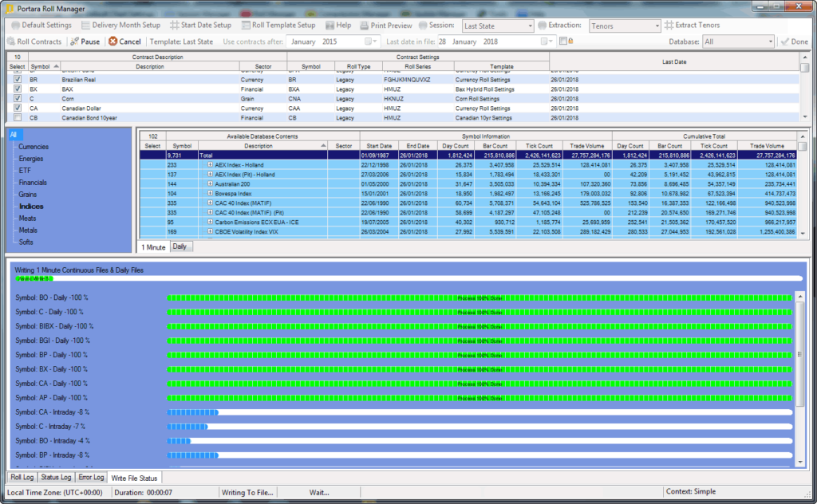
Task: Expand the Carbon Emissions ECX EUA - ICE row
Action: click(x=210, y=222)
